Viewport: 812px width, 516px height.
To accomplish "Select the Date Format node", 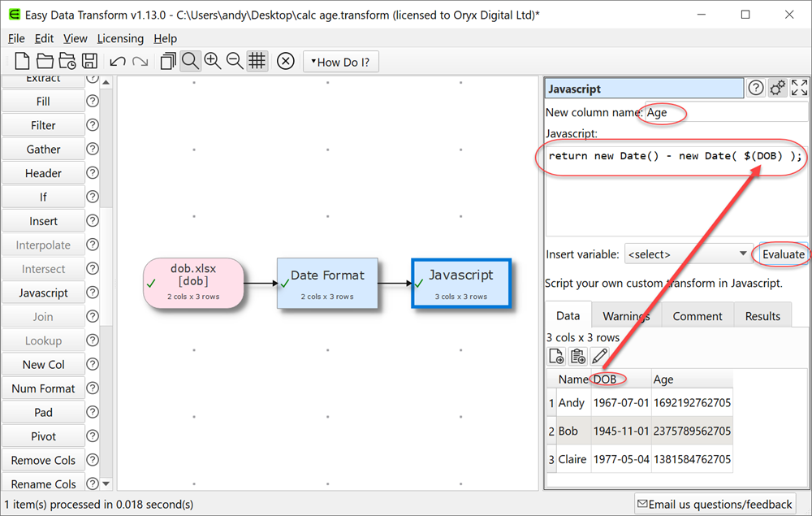I will click(328, 284).
